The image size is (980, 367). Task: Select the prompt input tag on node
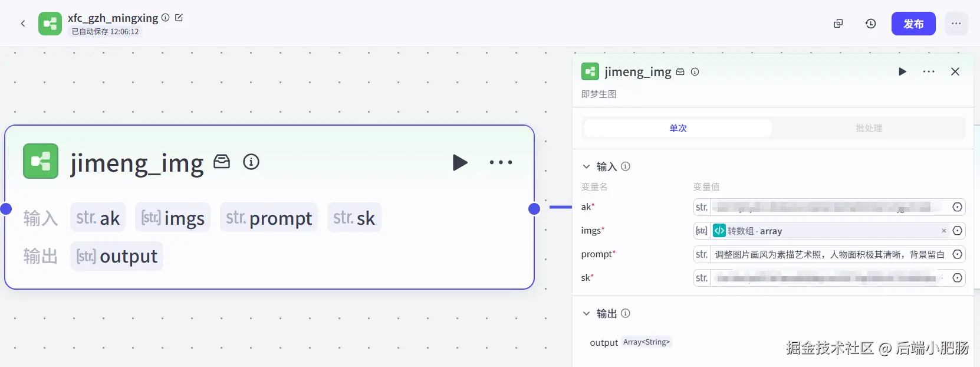(x=269, y=218)
